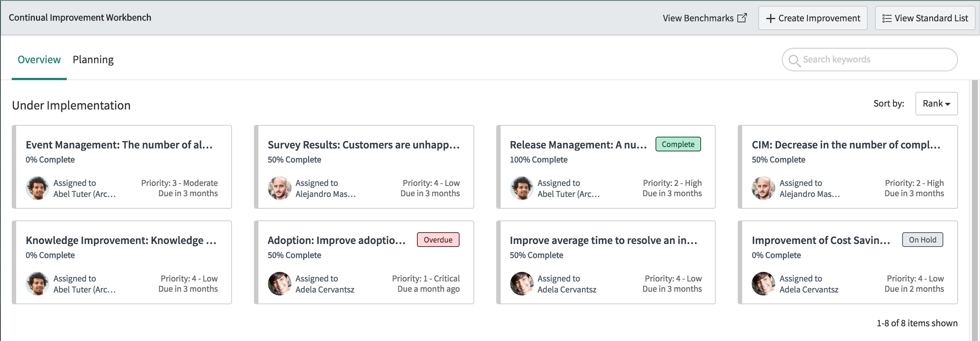Click 'Sort by:' label
980x341 pixels.
pyautogui.click(x=889, y=104)
